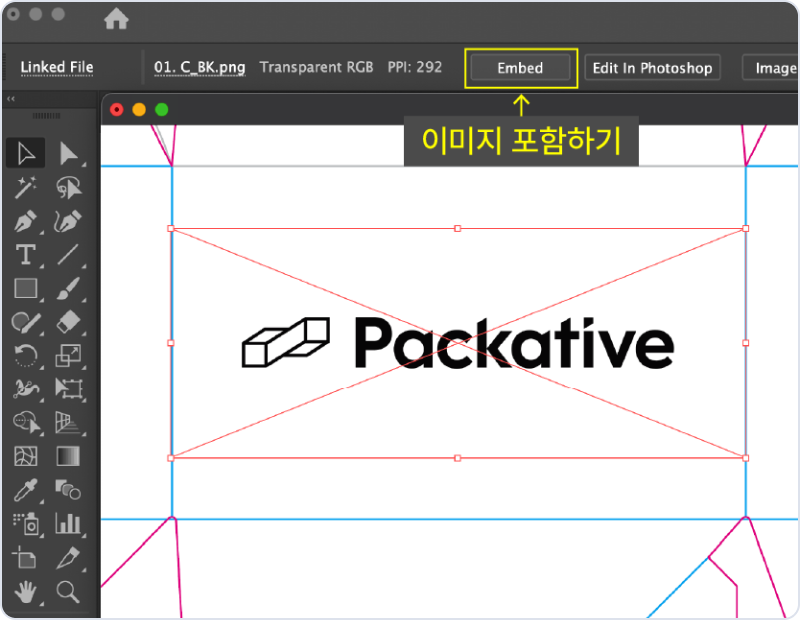Image resolution: width=800 pixels, height=620 pixels.
Task: Select the Shaper tool
Action: (26, 322)
